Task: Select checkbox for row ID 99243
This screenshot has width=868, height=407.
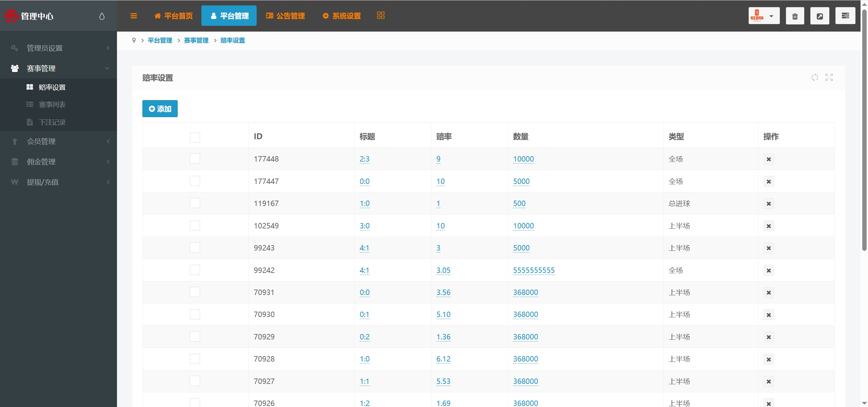Action: 195,247
